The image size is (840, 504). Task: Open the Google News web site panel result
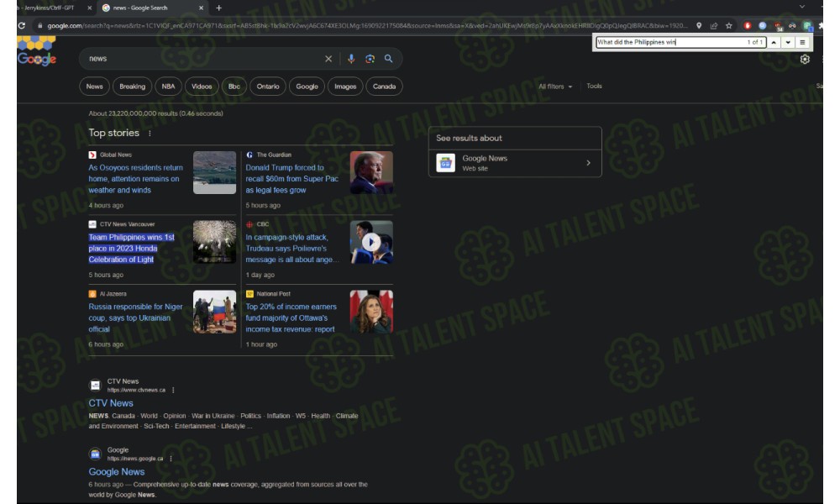(515, 163)
